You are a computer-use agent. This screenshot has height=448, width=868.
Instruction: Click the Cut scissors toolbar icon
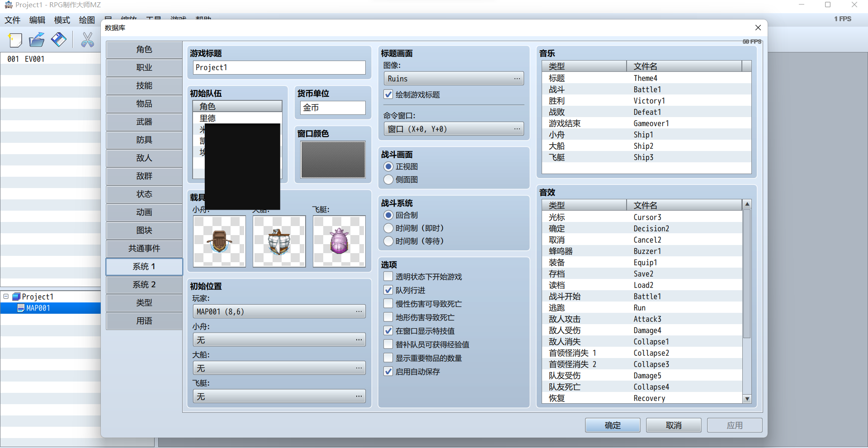click(x=87, y=40)
